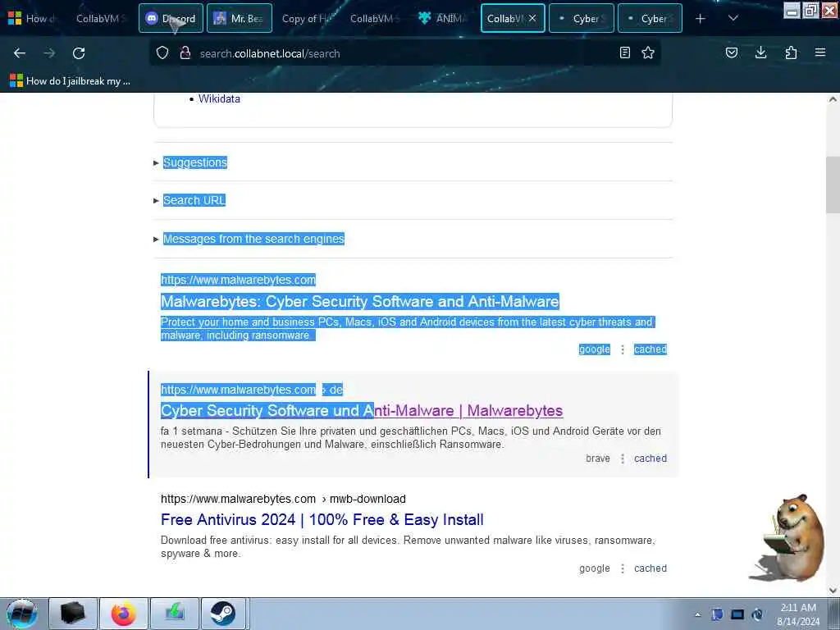Show hidden tray icons arrow

pyautogui.click(x=697, y=614)
